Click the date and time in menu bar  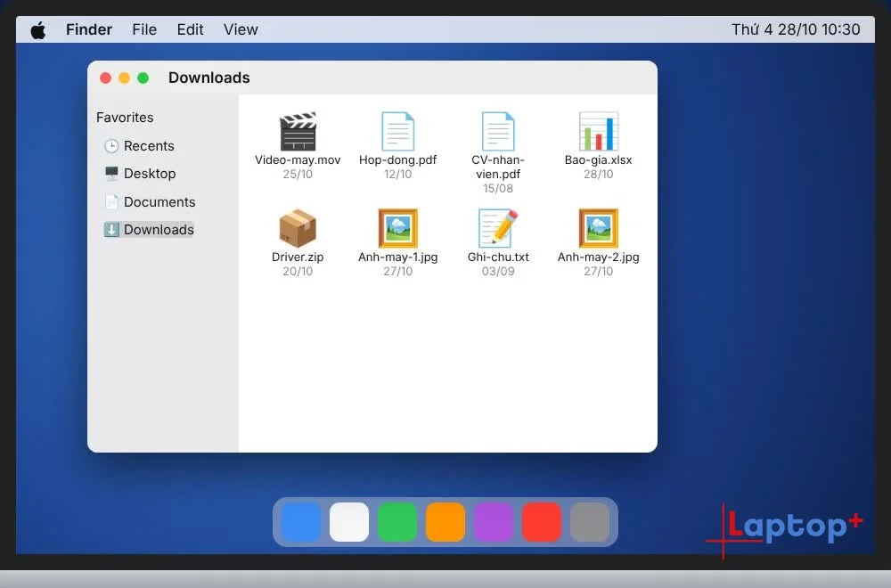coord(796,29)
